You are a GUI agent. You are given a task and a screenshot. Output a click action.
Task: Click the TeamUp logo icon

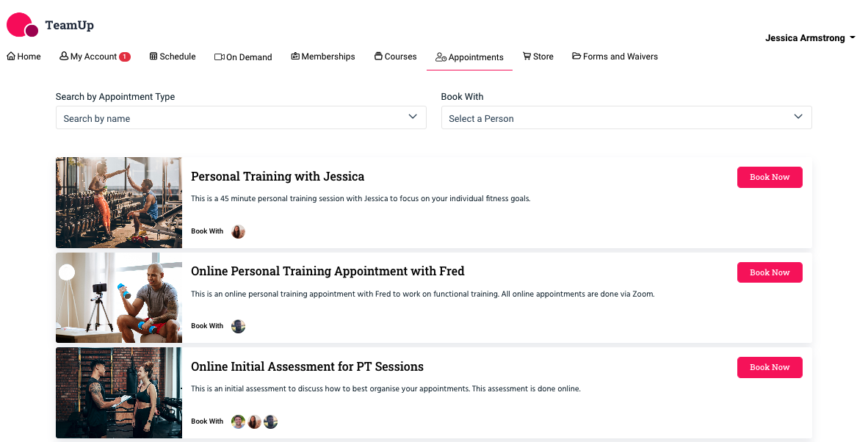[x=22, y=25]
